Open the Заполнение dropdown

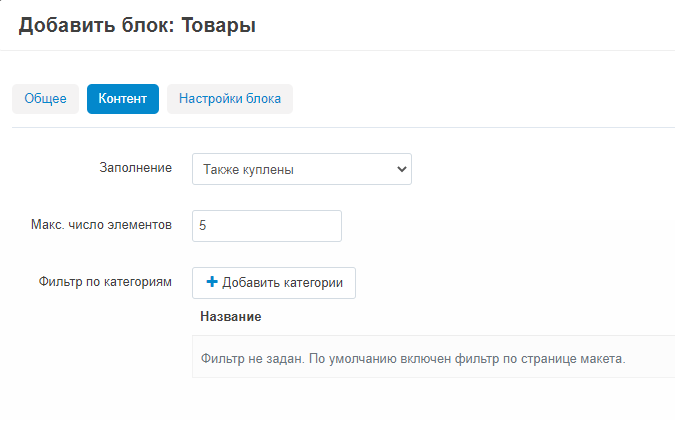coord(301,169)
